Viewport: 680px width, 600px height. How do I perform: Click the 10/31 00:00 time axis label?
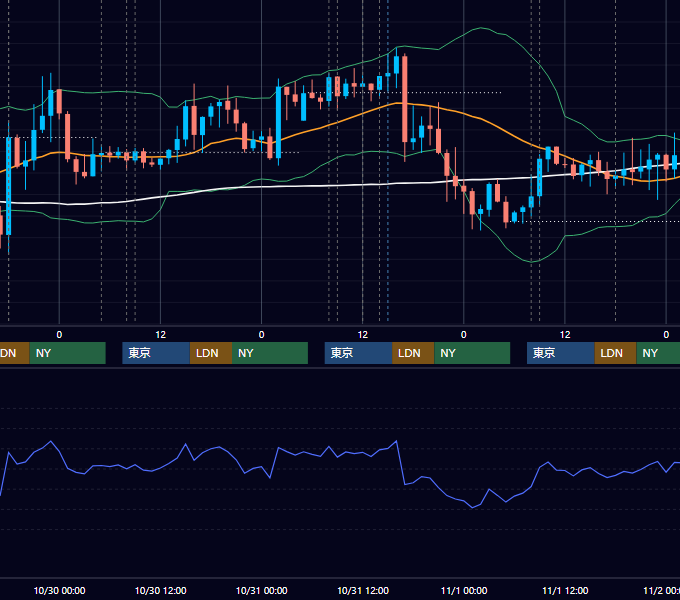point(262,590)
